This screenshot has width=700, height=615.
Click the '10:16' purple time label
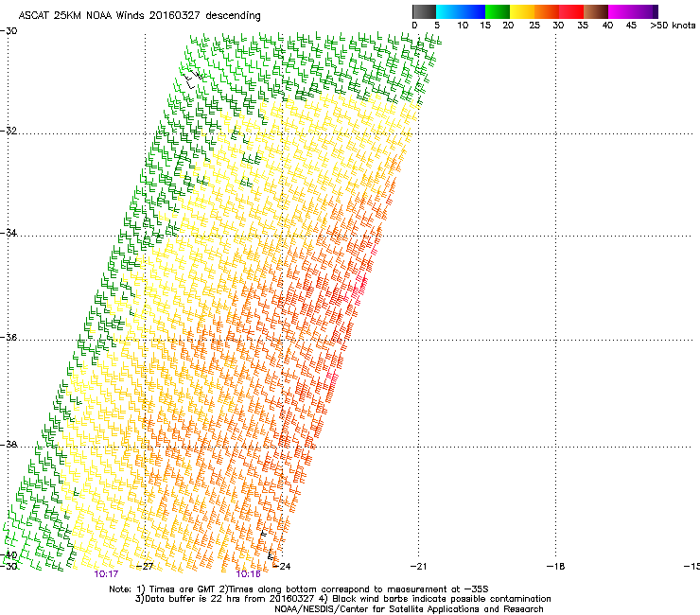pos(248,574)
